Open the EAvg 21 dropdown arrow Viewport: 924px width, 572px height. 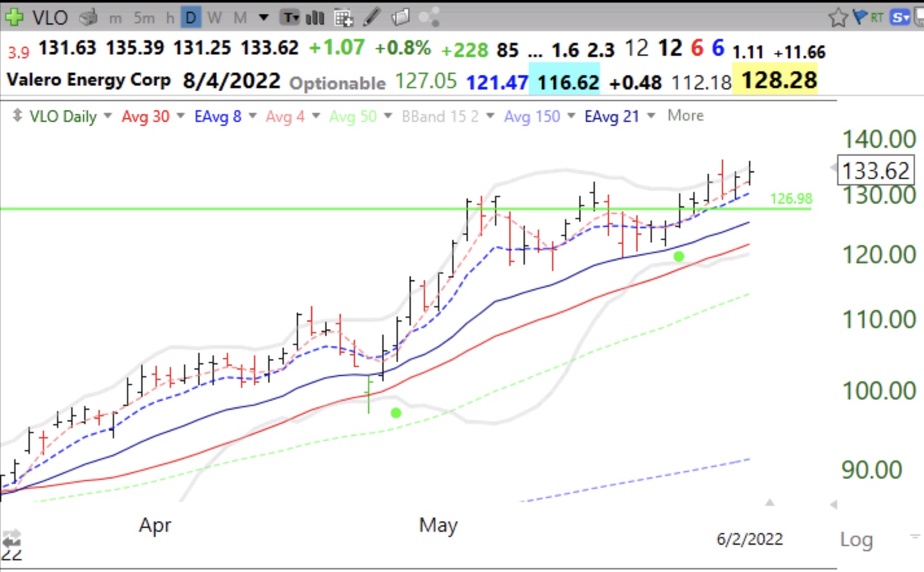point(651,116)
